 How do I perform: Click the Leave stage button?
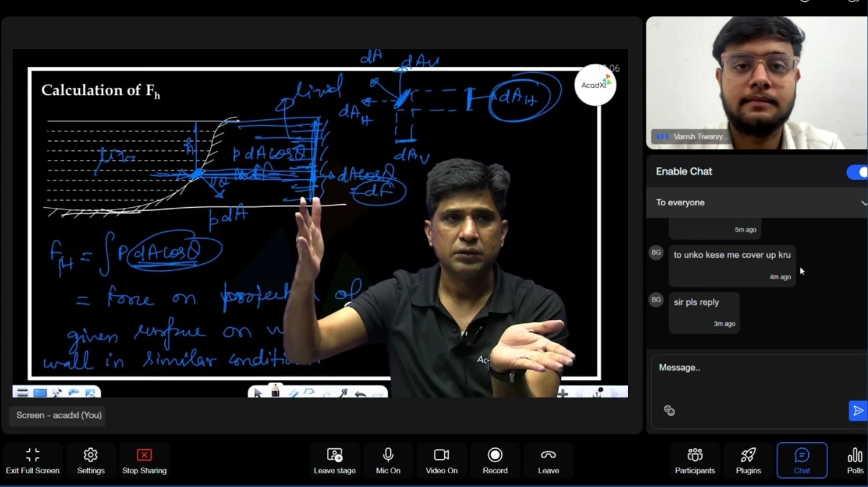(x=334, y=460)
